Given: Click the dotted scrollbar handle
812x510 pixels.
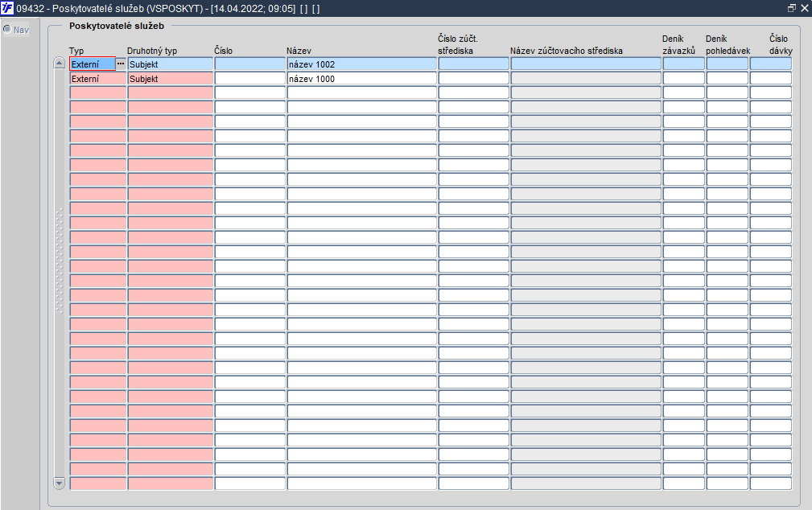Looking at the screenshot, I should click(59, 261).
